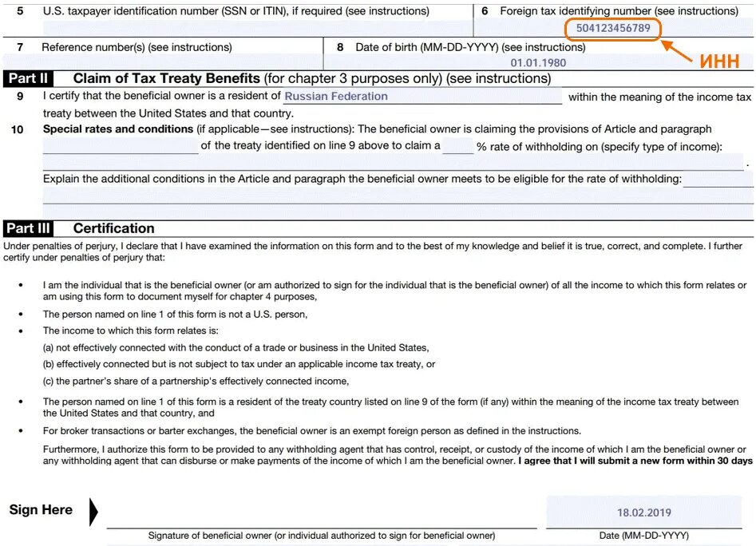The height and width of the screenshot is (546, 756).
Task: Click the Part II header label
Action: pyautogui.click(x=28, y=78)
